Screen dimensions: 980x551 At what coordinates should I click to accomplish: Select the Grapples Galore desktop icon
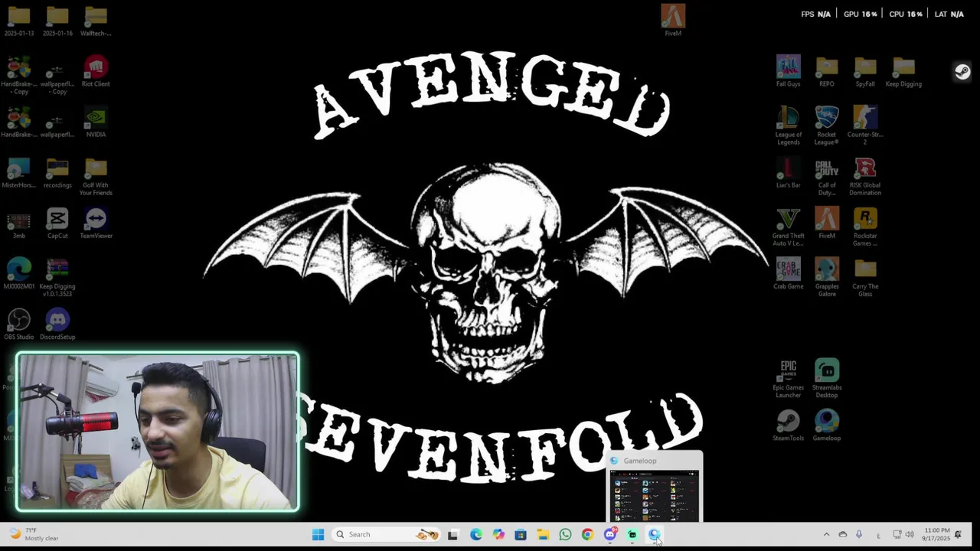tap(827, 277)
